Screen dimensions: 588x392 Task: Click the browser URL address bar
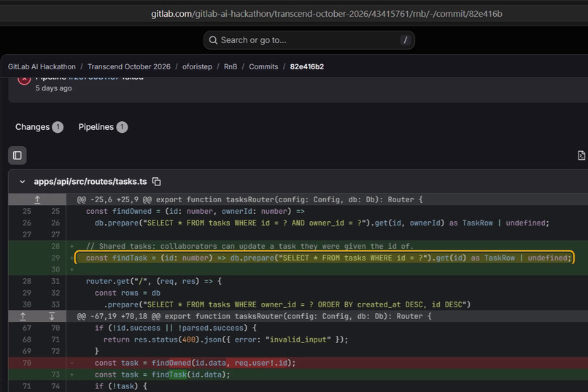click(x=327, y=14)
